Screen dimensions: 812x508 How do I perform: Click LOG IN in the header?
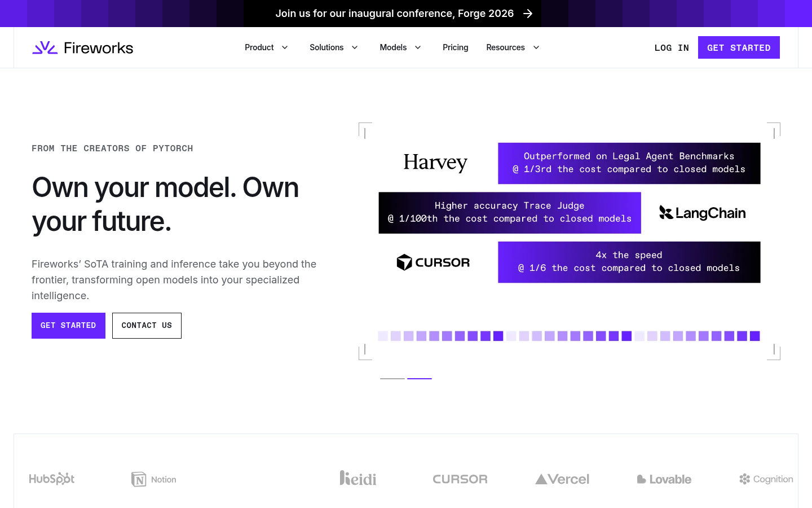click(x=672, y=48)
